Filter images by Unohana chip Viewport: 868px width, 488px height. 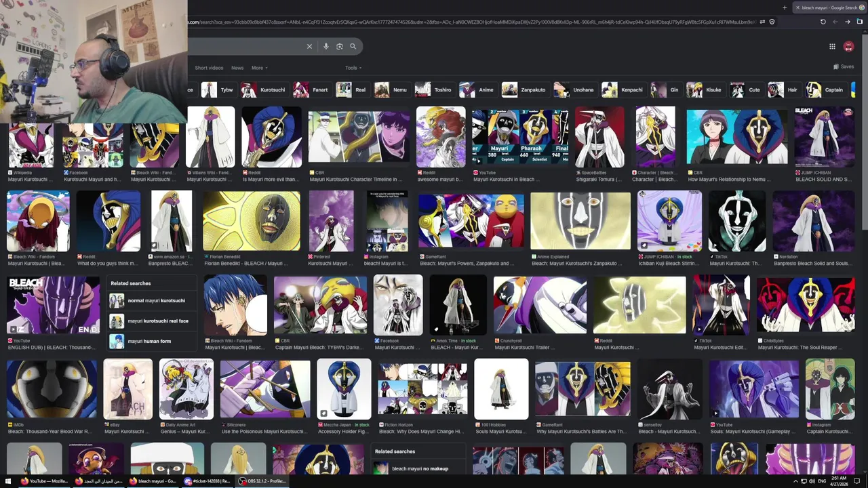pos(575,89)
